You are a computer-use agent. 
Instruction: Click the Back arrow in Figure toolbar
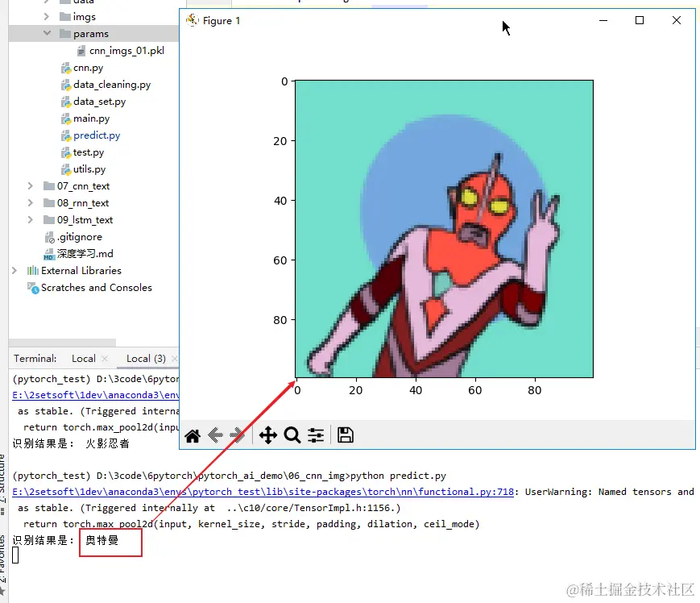tap(216, 435)
